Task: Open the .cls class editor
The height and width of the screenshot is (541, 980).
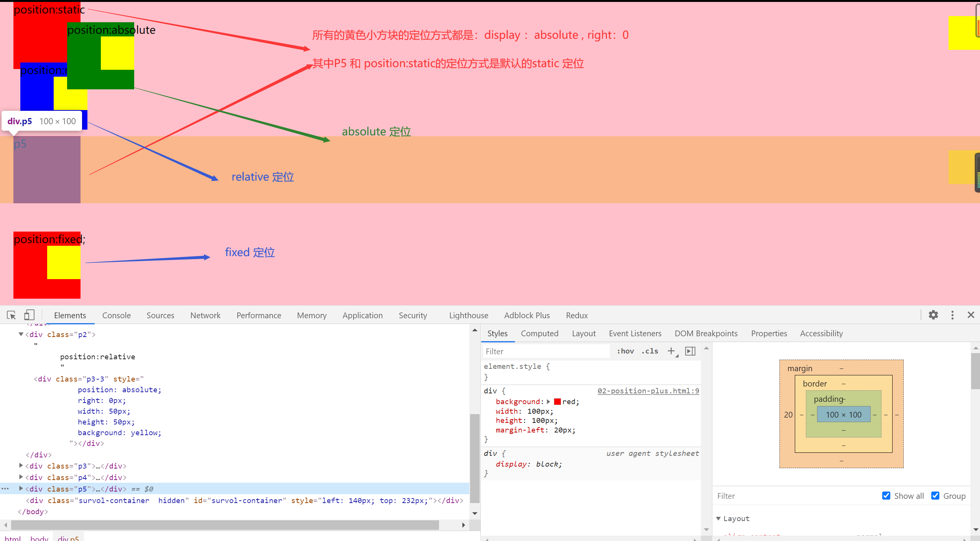Action: point(650,351)
